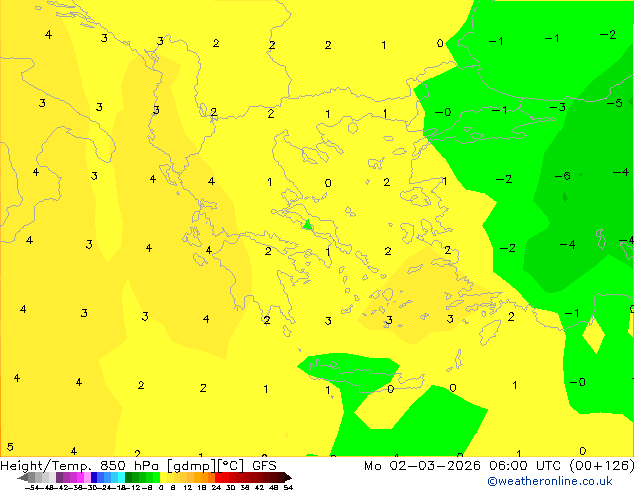Select the '-5' temperature value on the map
The image size is (634, 490).
[x=615, y=103]
